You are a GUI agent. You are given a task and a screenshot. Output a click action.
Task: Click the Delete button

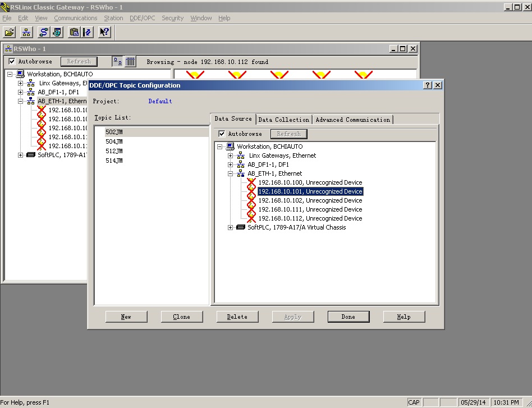pyautogui.click(x=237, y=317)
